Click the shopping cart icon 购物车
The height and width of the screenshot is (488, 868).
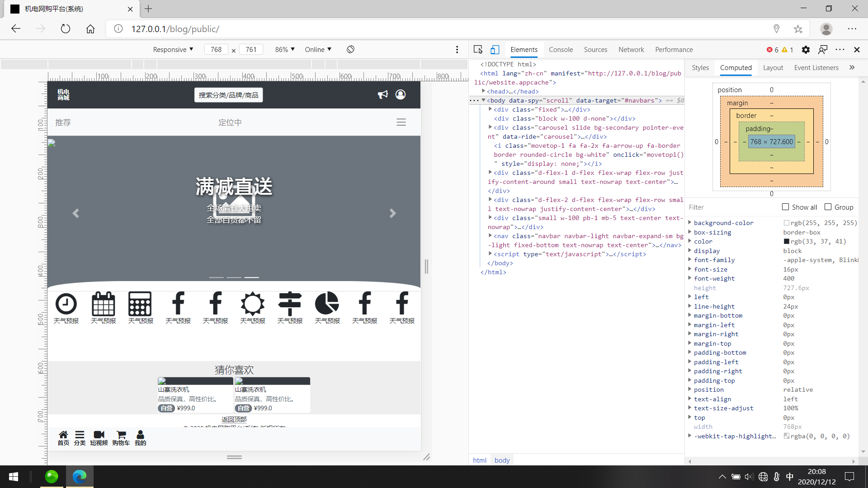[x=121, y=435]
